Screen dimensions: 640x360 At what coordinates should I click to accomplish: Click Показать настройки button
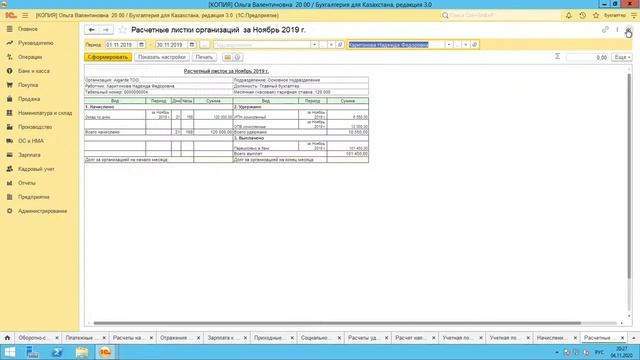coord(162,57)
